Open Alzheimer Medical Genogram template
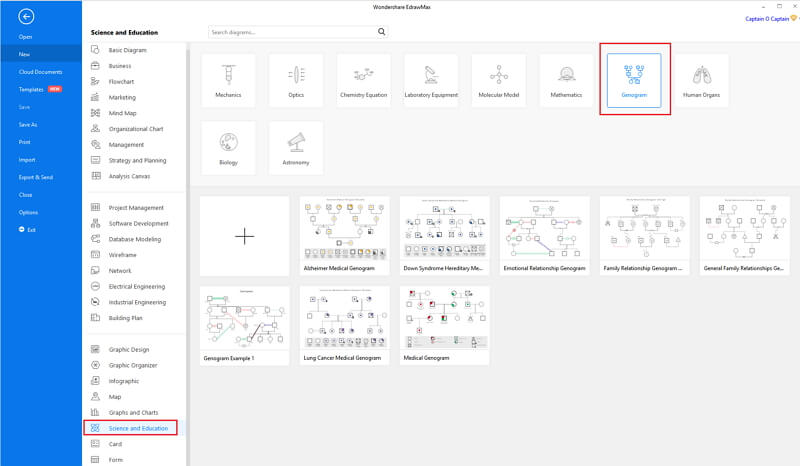 [344, 236]
